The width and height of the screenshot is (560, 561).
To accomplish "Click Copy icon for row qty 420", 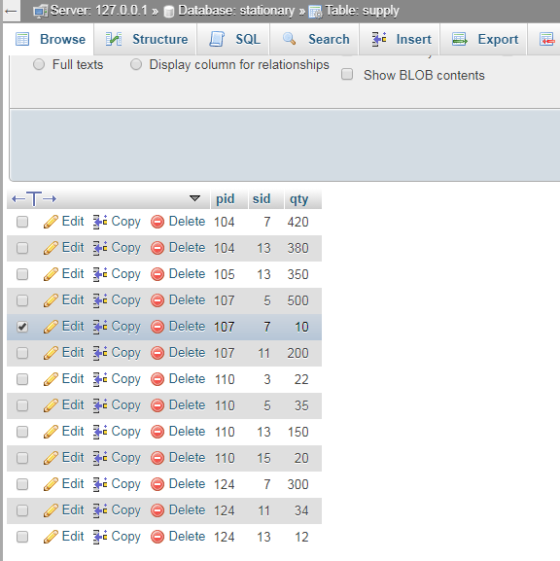I will (100, 222).
